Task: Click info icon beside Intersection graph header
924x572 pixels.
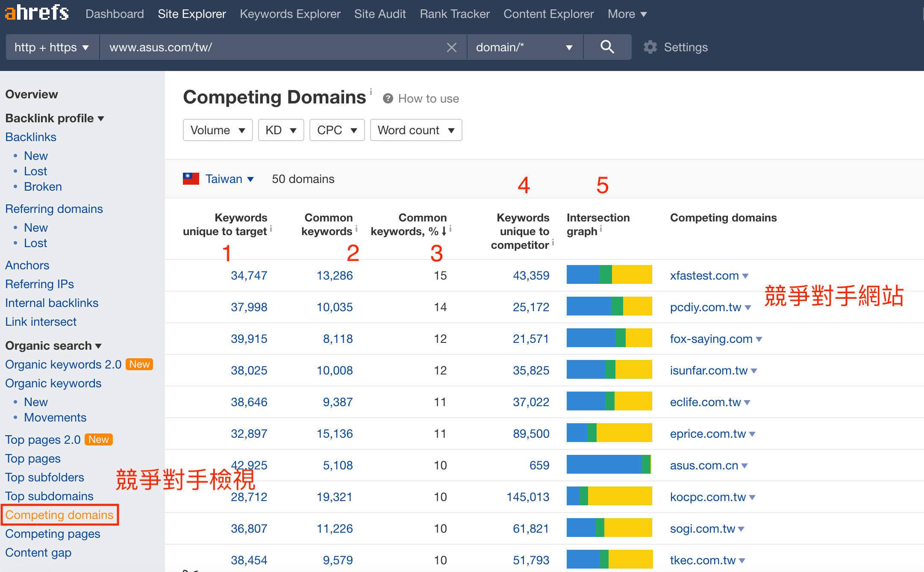Action: (601, 230)
